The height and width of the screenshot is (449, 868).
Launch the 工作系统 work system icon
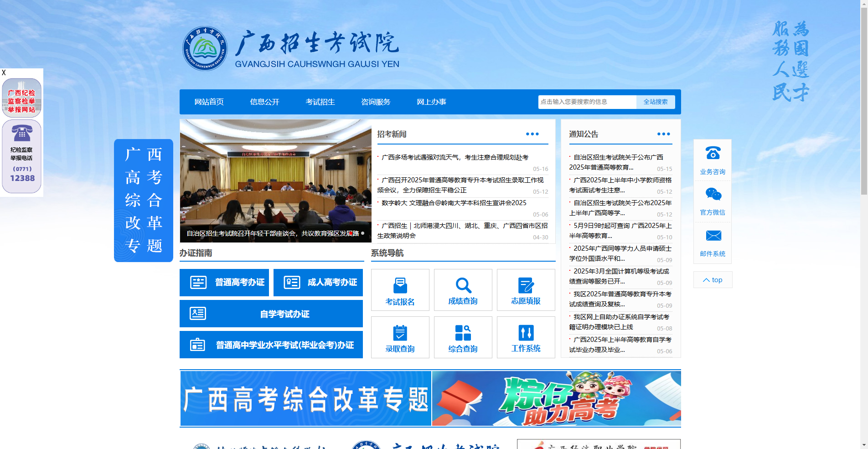point(526,337)
